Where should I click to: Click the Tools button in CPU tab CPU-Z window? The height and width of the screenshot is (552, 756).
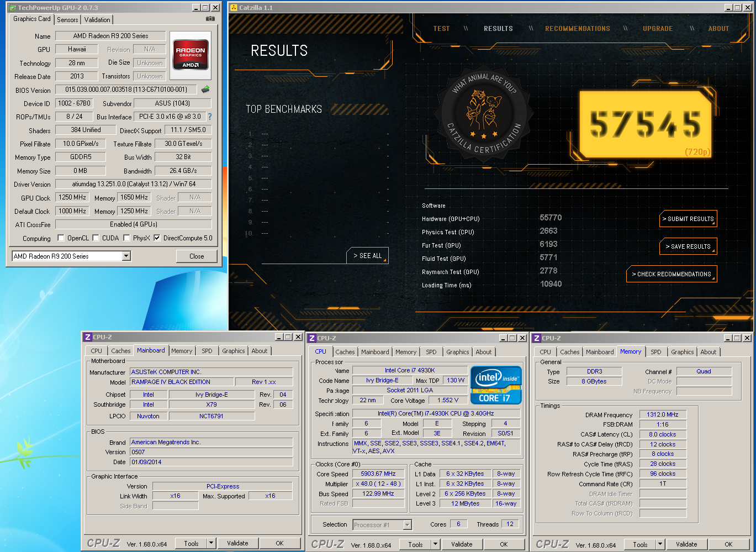(415, 544)
